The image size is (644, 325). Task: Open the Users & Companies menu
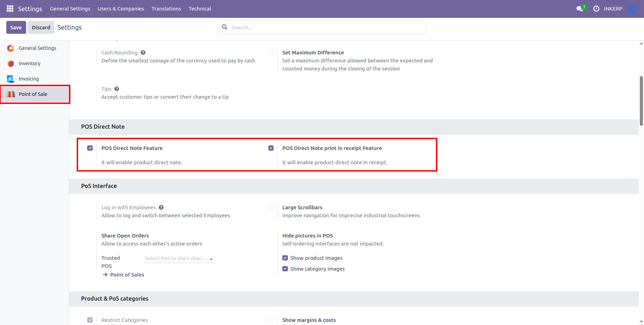121,9
